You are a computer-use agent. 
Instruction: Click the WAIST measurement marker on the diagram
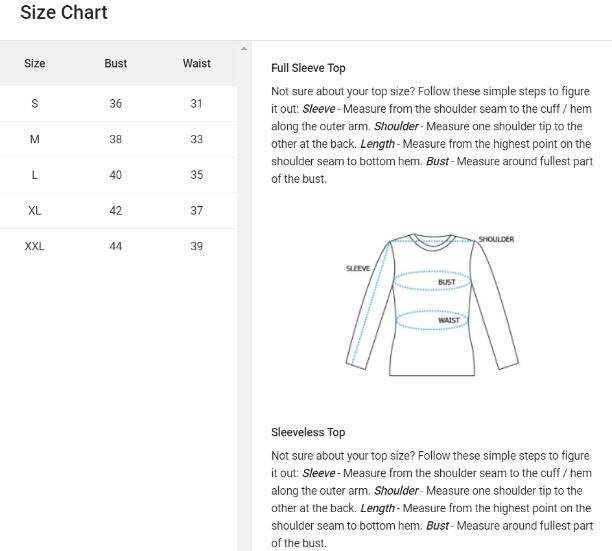click(x=448, y=320)
